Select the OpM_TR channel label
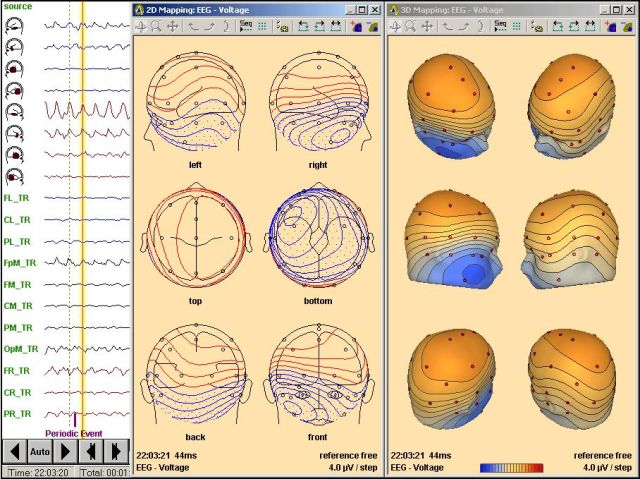 20,349
